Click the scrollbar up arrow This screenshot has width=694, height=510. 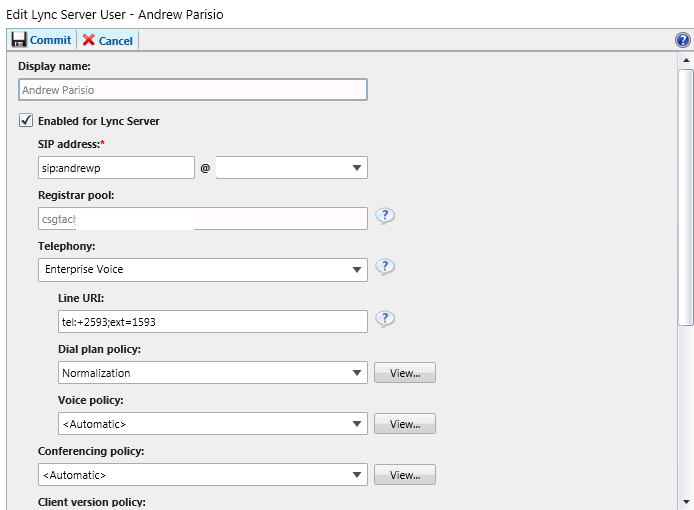click(686, 60)
